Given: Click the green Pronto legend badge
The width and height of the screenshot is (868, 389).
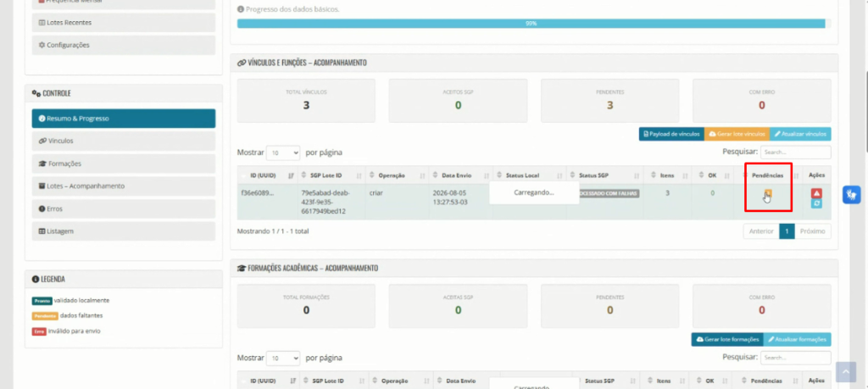Looking at the screenshot, I should tap(42, 301).
